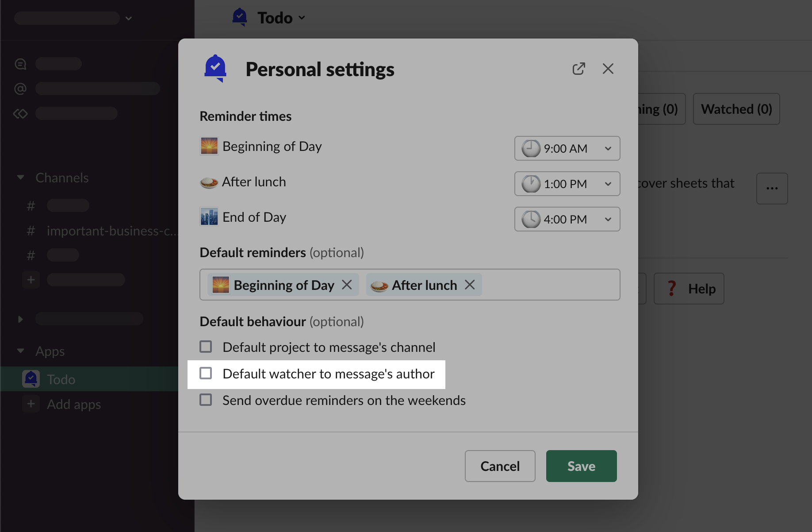Remove After lunch default reminder

(470, 285)
